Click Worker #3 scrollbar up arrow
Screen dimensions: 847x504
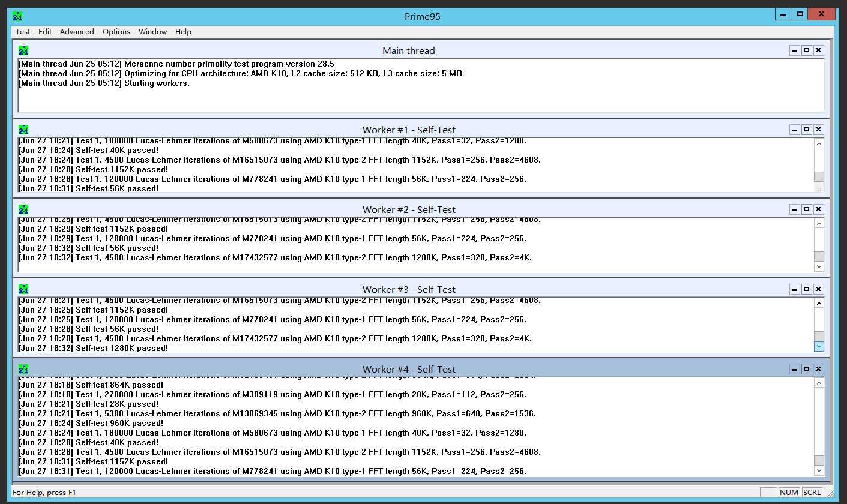pos(819,303)
